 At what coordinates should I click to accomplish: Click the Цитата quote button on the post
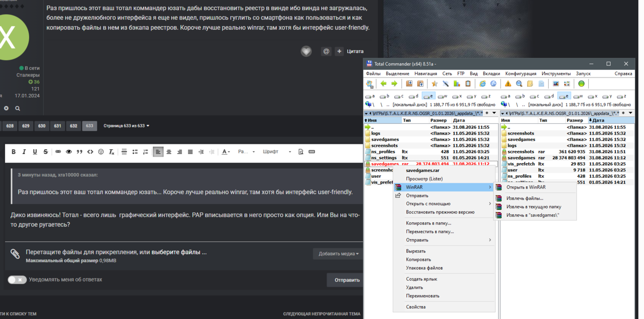coord(355,51)
